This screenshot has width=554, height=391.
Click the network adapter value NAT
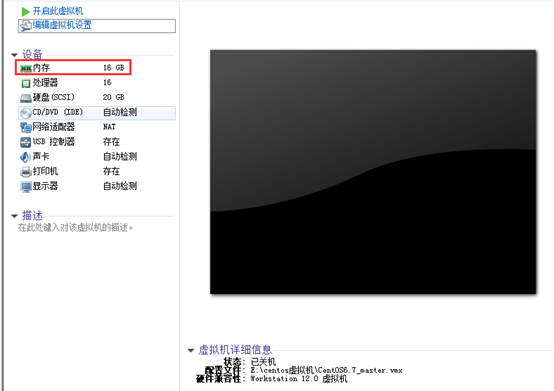click(110, 127)
